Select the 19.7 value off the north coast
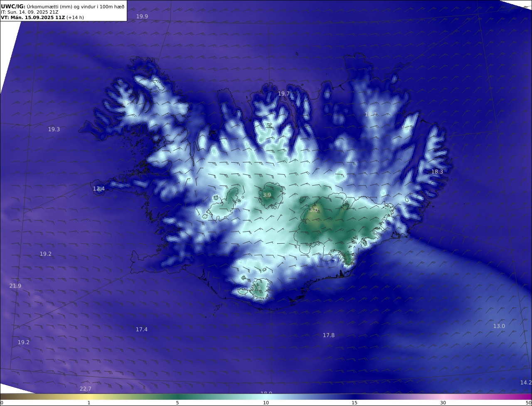This screenshot has height=406, width=532. [283, 94]
